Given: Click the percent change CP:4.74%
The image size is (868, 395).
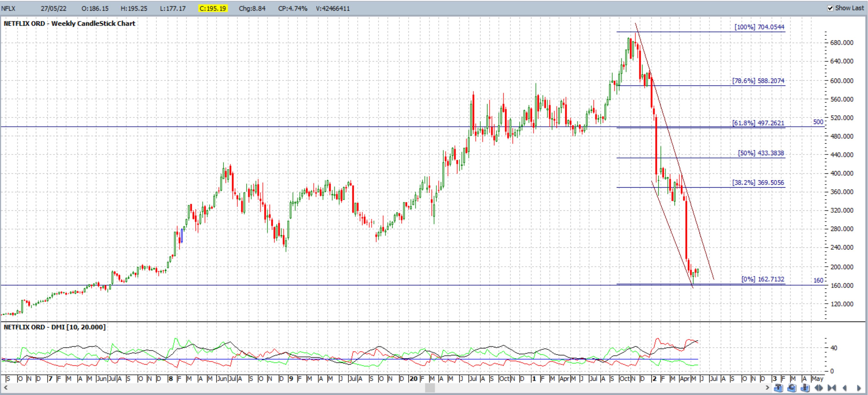Looking at the screenshot, I should coord(293,8).
